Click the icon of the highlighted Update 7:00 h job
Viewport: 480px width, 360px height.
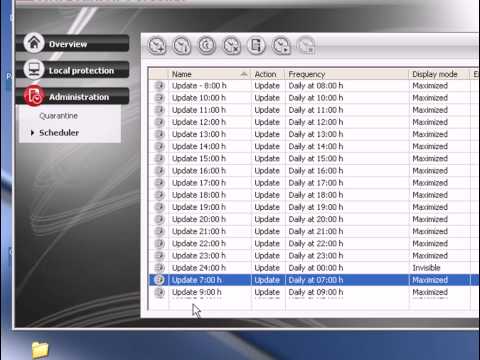[x=160, y=280]
